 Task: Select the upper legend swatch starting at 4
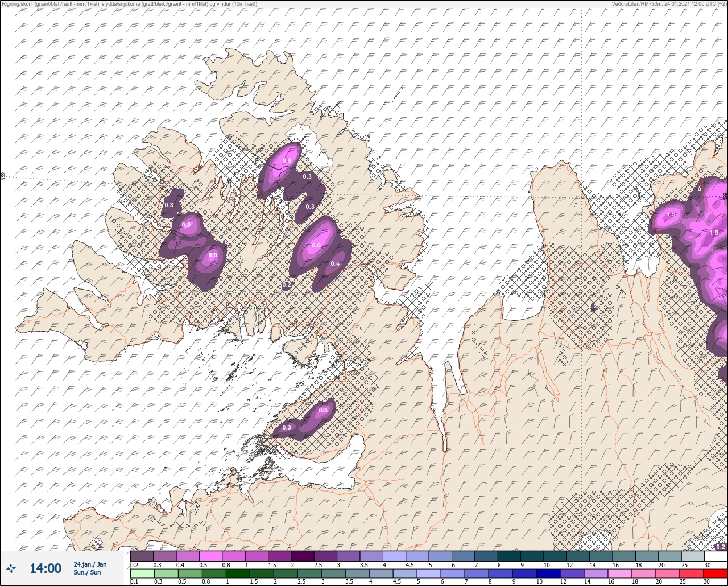[394, 556]
